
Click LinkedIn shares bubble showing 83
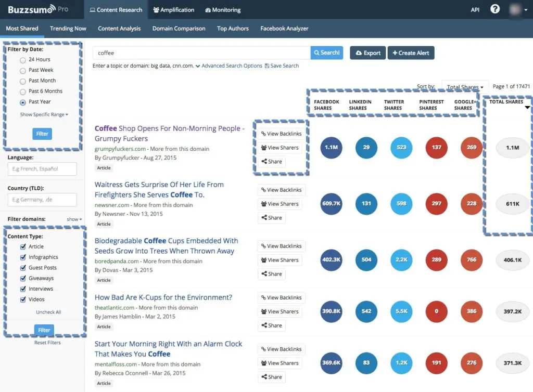click(366, 363)
